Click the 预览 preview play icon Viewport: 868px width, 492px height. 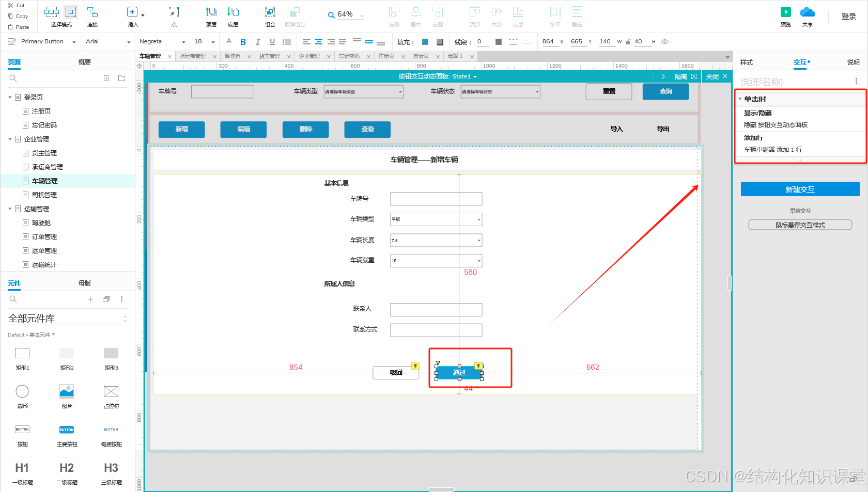[x=786, y=12]
